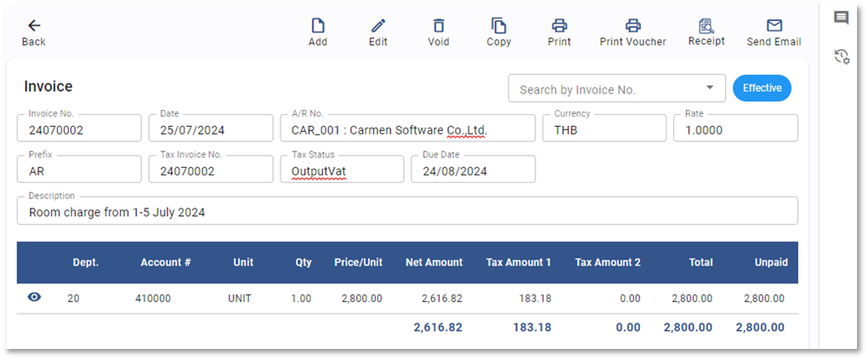Click the Print Voucher icon
Screen dimensions: 868x360
click(633, 26)
